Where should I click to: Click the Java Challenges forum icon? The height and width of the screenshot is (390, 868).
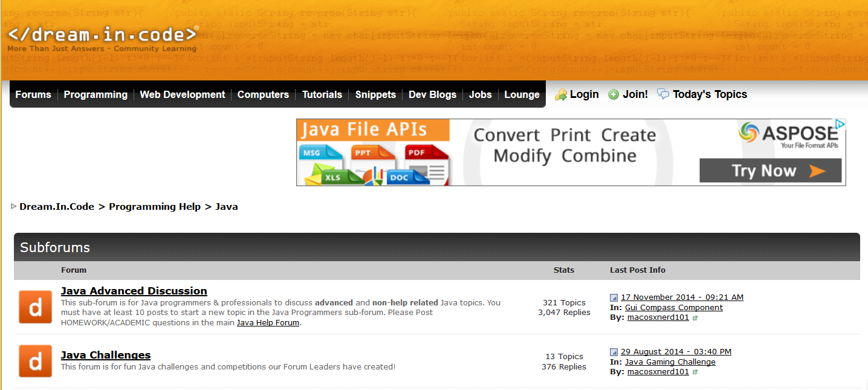coord(35,361)
